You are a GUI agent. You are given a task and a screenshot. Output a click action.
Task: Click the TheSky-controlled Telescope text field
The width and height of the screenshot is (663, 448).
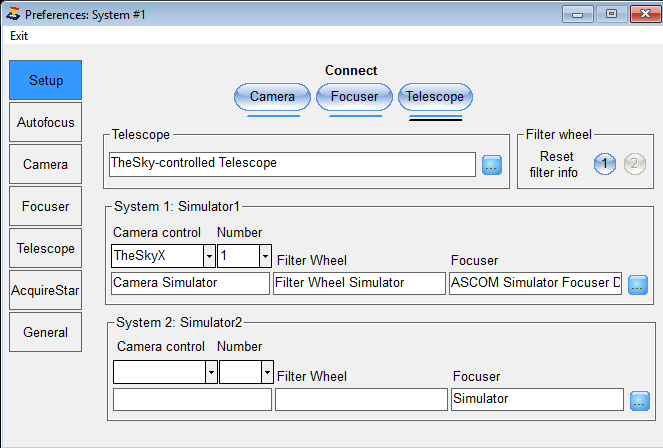pos(292,164)
